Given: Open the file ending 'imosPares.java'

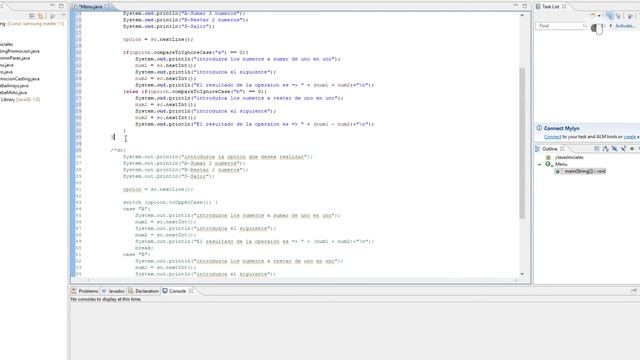Looking at the screenshot, I should click(15, 58).
